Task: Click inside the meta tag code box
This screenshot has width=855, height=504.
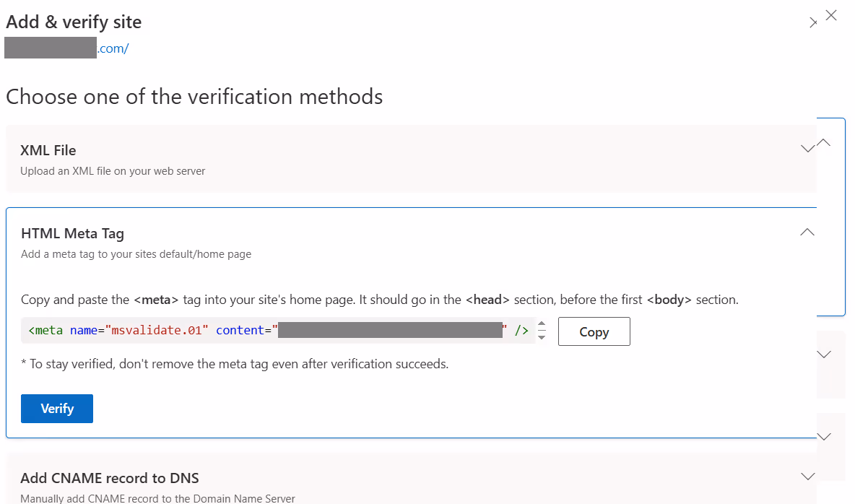Action: click(278, 331)
